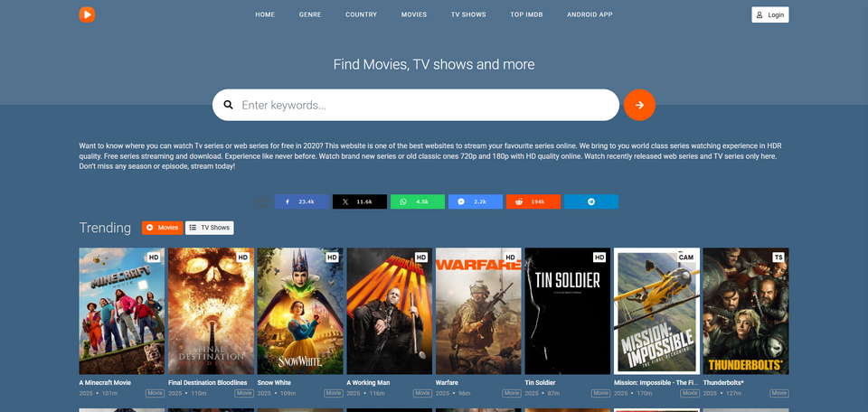The width and height of the screenshot is (868, 412).
Task: Click the HD badge on A Minecraft Movie
Action: [x=154, y=257]
